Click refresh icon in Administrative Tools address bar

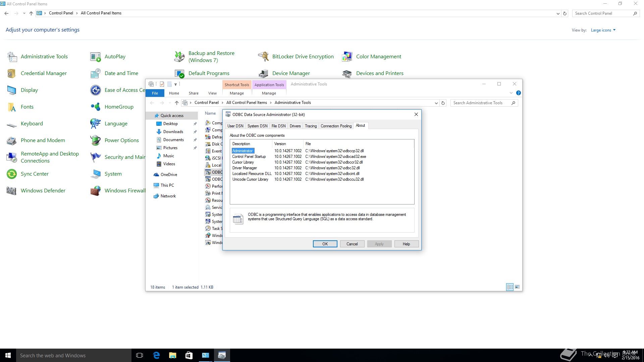click(x=443, y=103)
